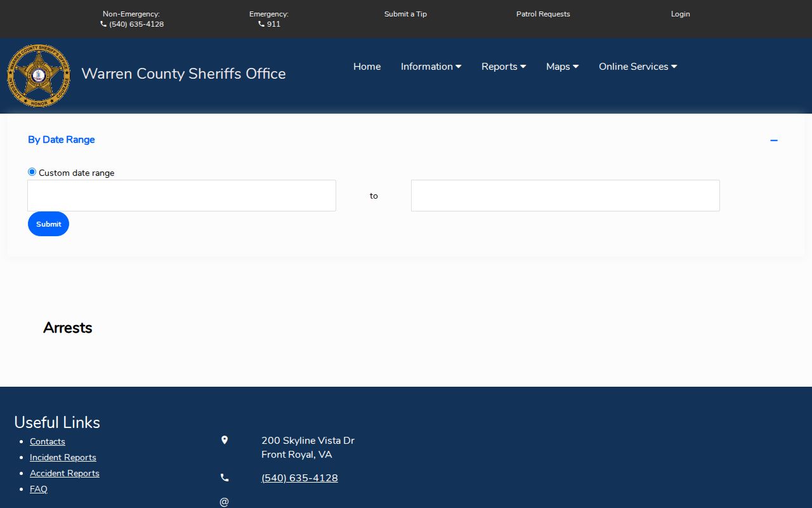
Task: Click the map pin icon in footer
Action: pyautogui.click(x=225, y=440)
